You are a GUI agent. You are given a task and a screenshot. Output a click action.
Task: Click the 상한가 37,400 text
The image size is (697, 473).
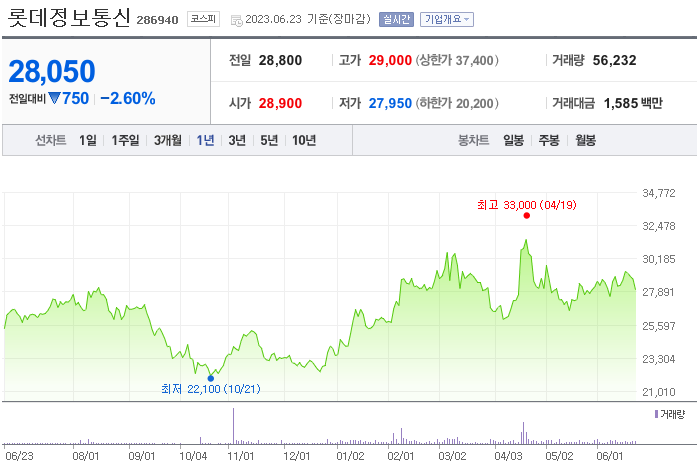457,60
